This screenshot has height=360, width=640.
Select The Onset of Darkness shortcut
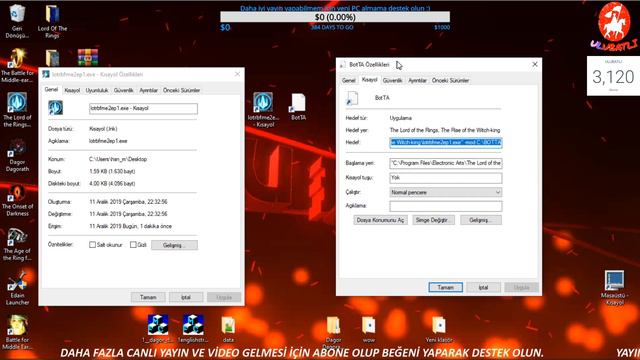(17, 200)
